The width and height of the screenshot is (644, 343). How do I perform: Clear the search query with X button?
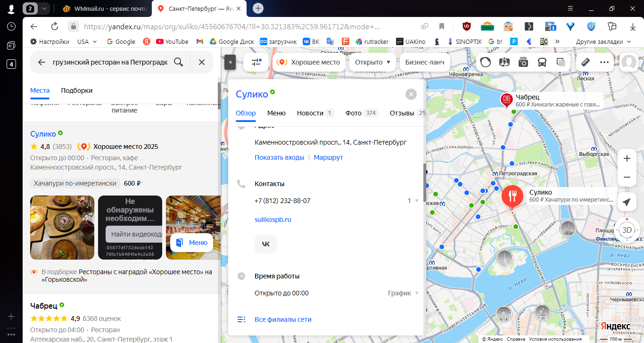click(202, 62)
